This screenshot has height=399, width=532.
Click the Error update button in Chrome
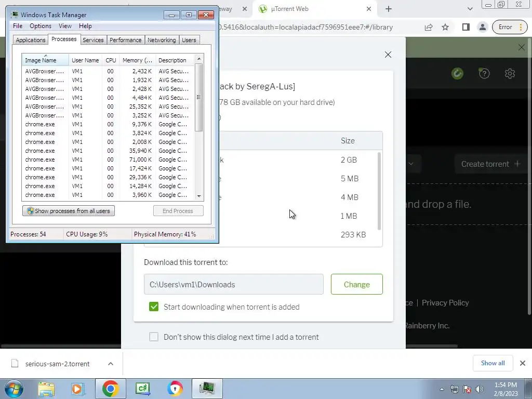pos(510,27)
